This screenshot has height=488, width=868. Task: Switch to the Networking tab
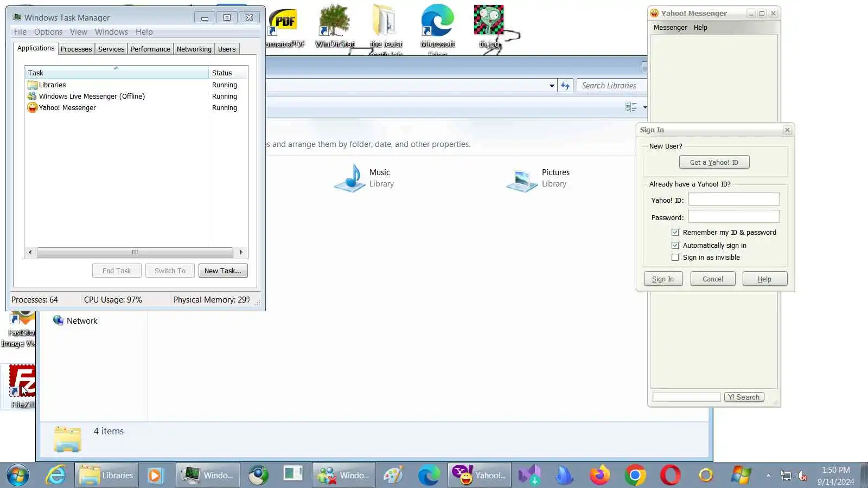pos(194,49)
